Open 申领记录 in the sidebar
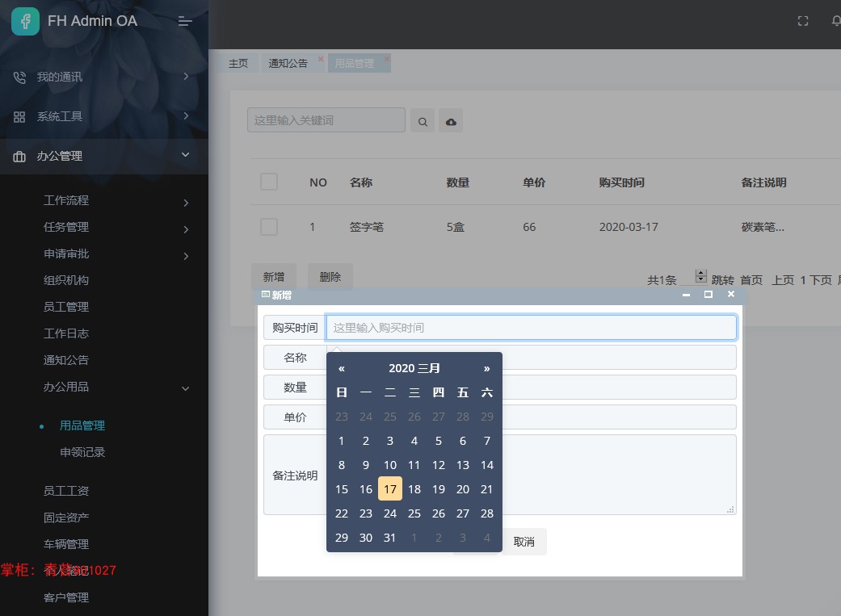The width and height of the screenshot is (841, 616). coord(82,452)
